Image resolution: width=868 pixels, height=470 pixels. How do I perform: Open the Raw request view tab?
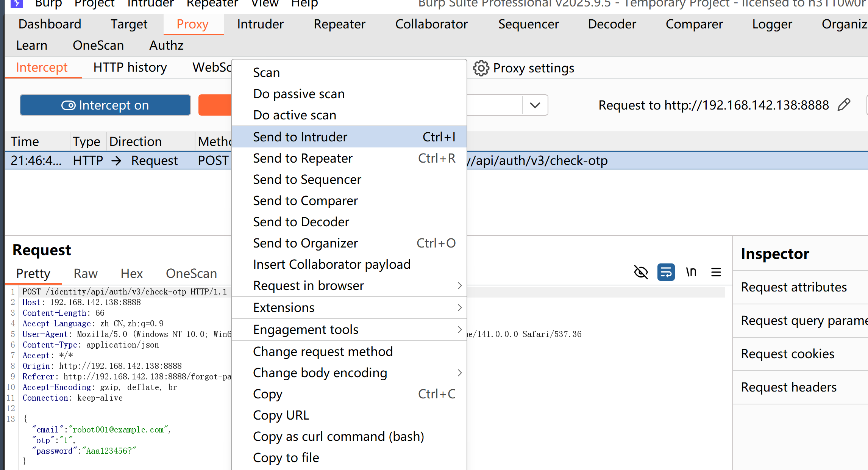coord(86,273)
